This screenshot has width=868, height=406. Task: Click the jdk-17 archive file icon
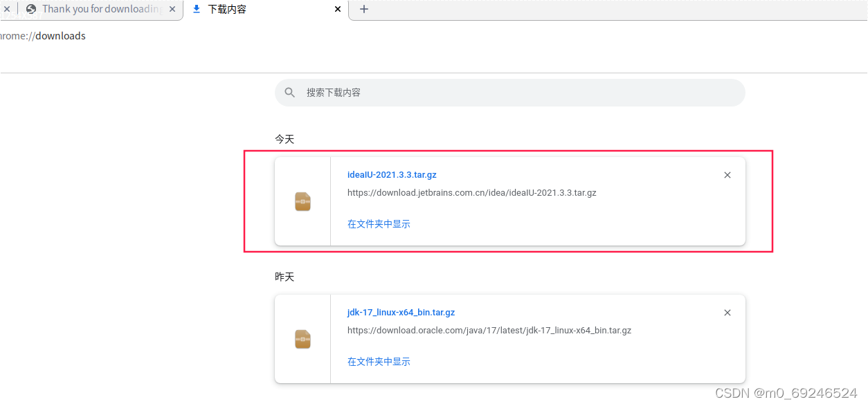pos(302,339)
